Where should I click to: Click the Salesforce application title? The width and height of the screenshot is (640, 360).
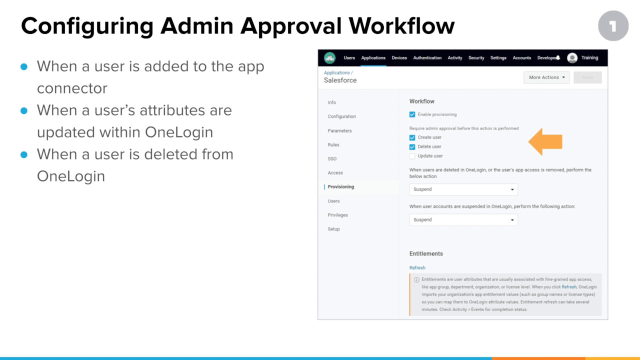[340, 80]
